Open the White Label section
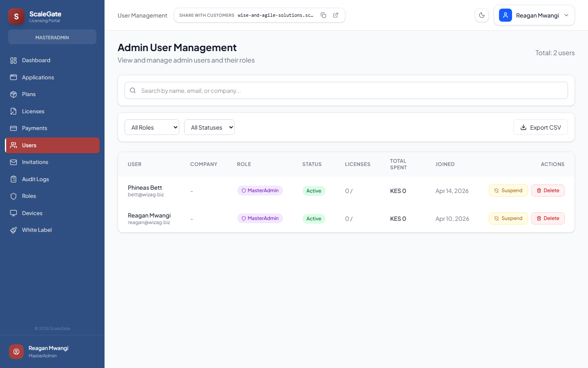Viewport: 588px width, 368px height. tap(37, 230)
